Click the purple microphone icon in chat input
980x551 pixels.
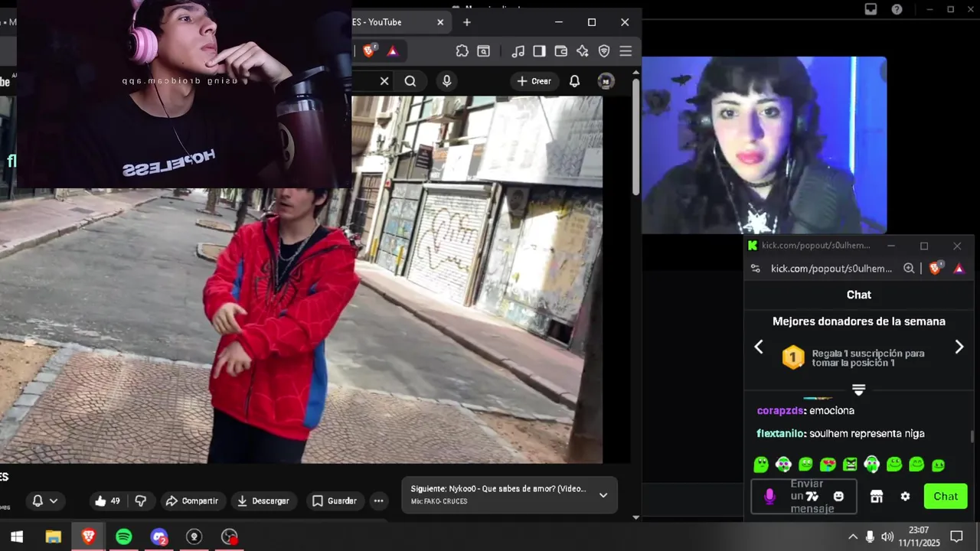point(769,497)
